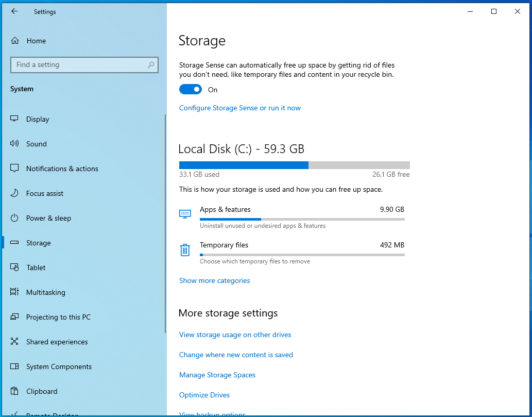Open Configure Storage Sense or run it now
The height and width of the screenshot is (417, 532).
point(240,108)
